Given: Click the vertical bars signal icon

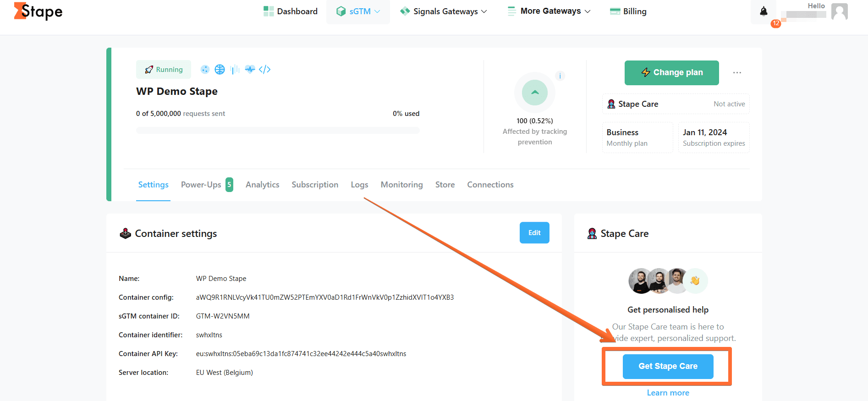Looking at the screenshot, I should 235,69.
